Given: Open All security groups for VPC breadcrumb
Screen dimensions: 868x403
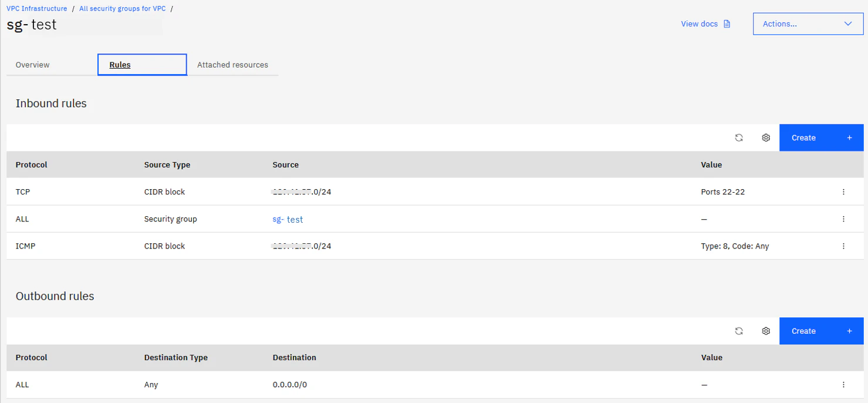Looking at the screenshot, I should click(x=123, y=9).
